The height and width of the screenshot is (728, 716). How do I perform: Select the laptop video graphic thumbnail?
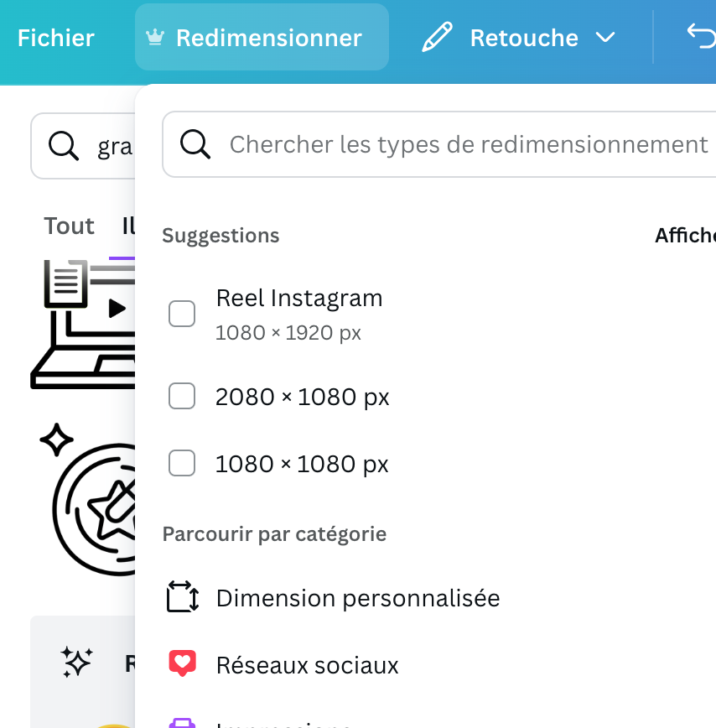[83, 324]
